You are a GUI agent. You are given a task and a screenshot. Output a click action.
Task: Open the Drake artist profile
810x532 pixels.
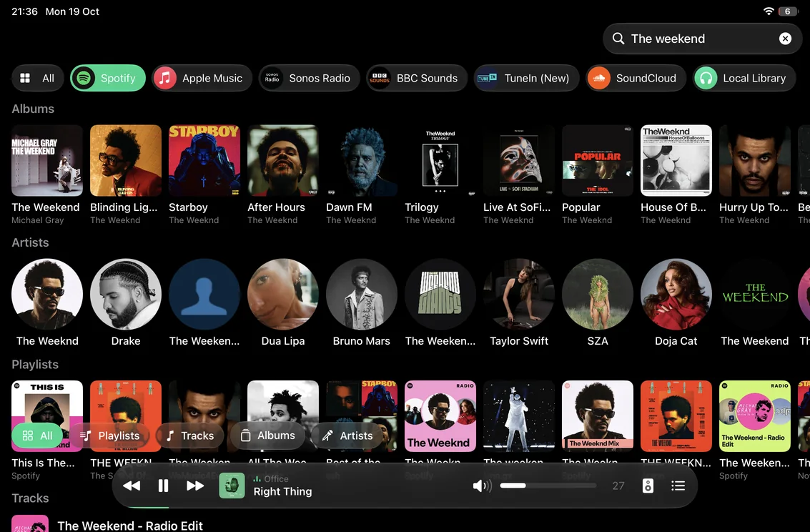pyautogui.click(x=126, y=295)
